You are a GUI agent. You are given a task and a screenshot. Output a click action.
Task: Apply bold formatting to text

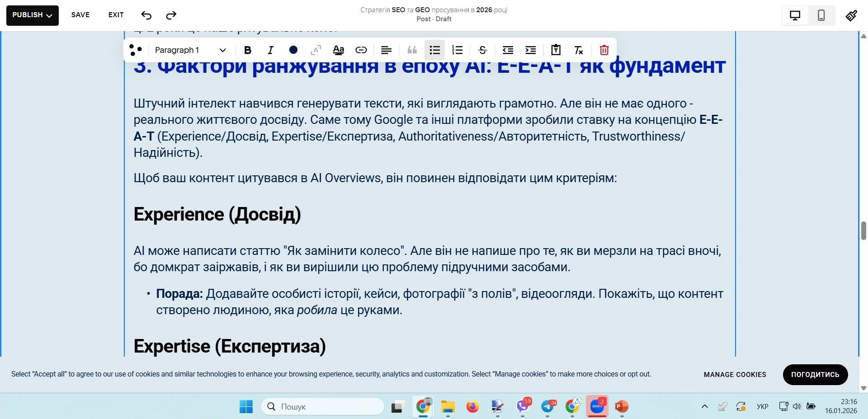point(247,50)
